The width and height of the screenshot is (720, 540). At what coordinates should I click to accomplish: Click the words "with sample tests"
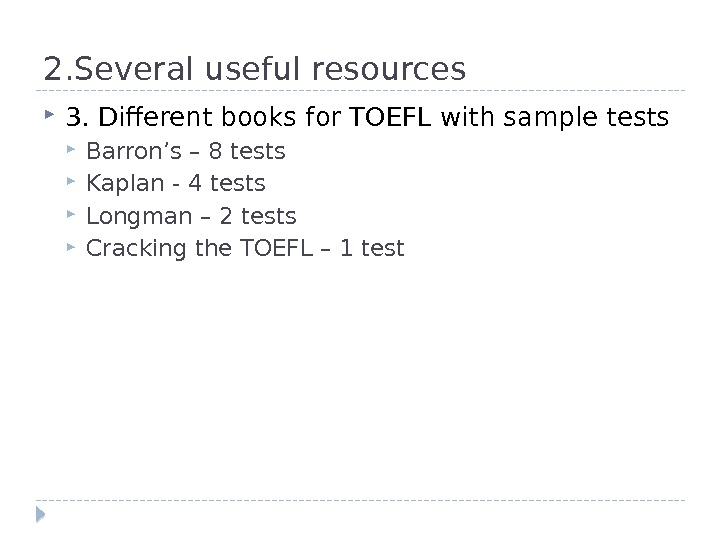554,120
